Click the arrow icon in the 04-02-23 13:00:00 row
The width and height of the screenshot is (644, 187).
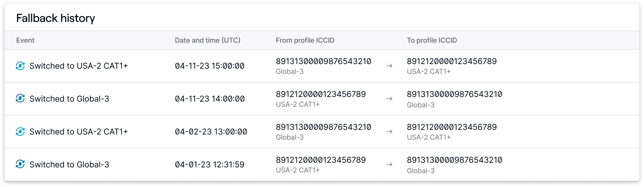click(389, 132)
